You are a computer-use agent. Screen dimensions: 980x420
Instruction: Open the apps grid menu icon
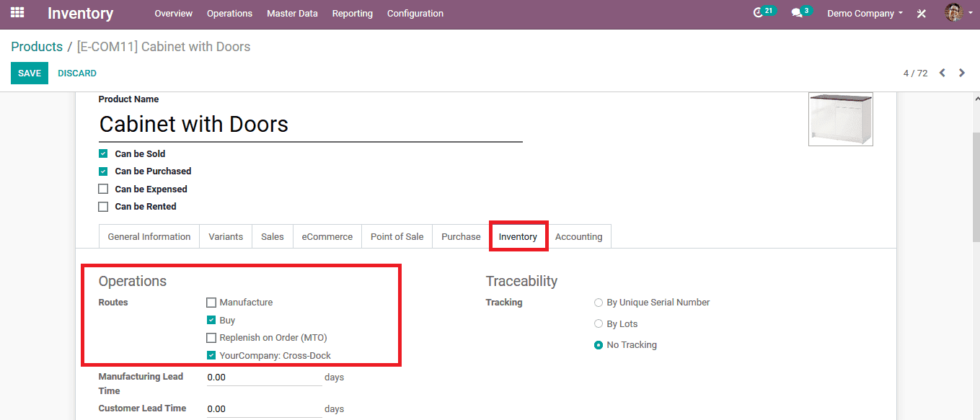pyautogui.click(x=17, y=13)
